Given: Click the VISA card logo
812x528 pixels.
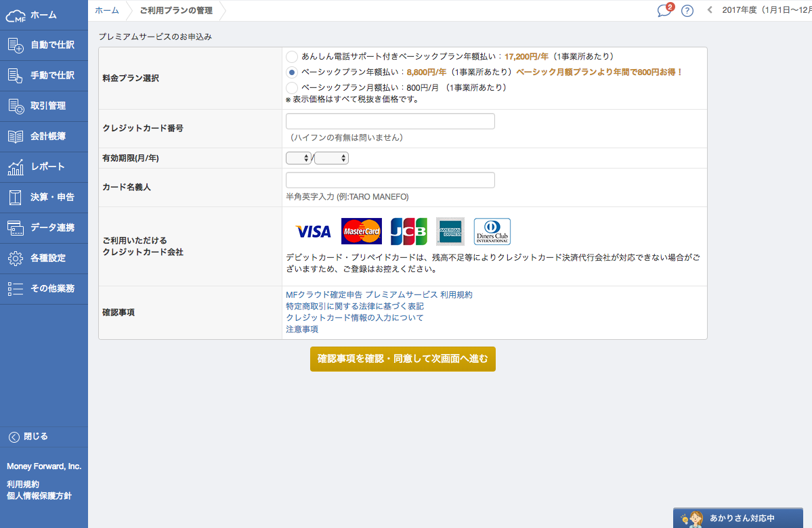Looking at the screenshot, I should (x=313, y=232).
